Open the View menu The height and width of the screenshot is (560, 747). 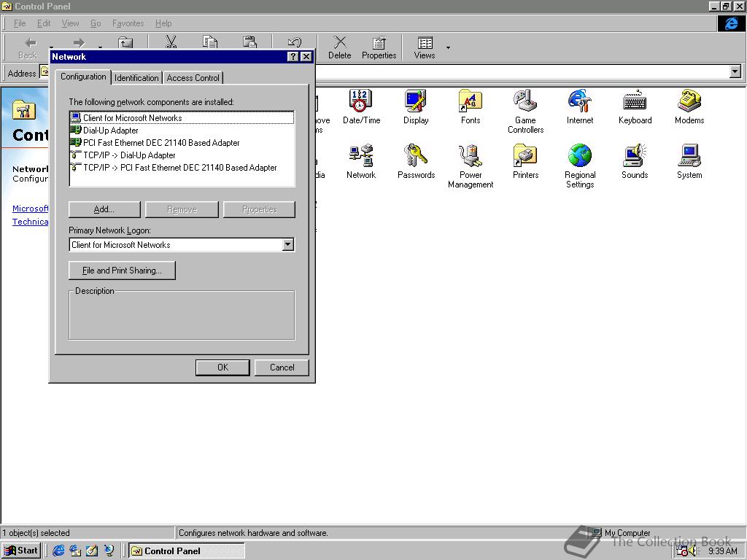coord(70,23)
